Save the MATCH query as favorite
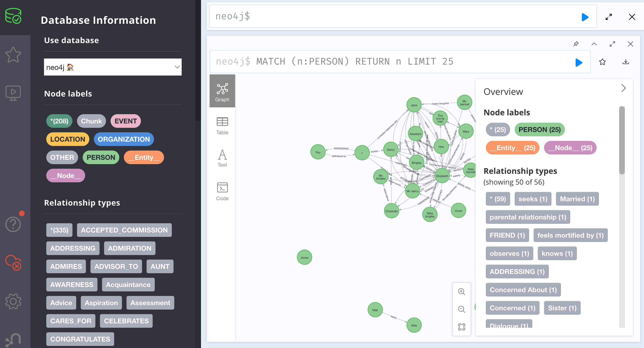Viewport: 644px width, 348px height. click(602, 62)
